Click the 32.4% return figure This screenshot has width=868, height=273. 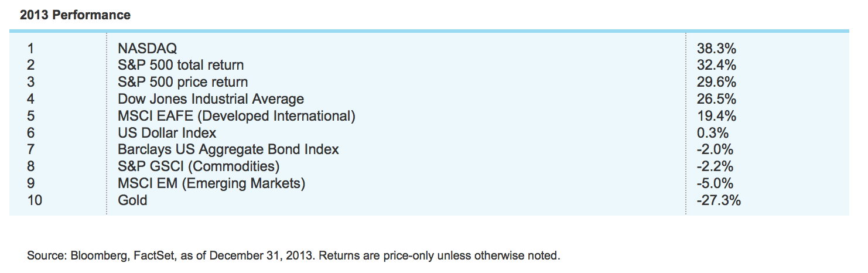coord(716,65)
